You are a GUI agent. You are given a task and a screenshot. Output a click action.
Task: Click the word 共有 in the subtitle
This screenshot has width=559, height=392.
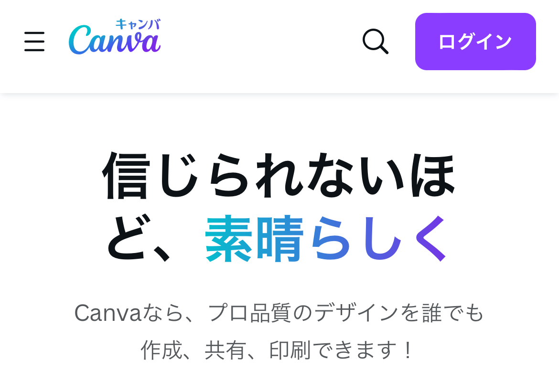tap(226, 350)
